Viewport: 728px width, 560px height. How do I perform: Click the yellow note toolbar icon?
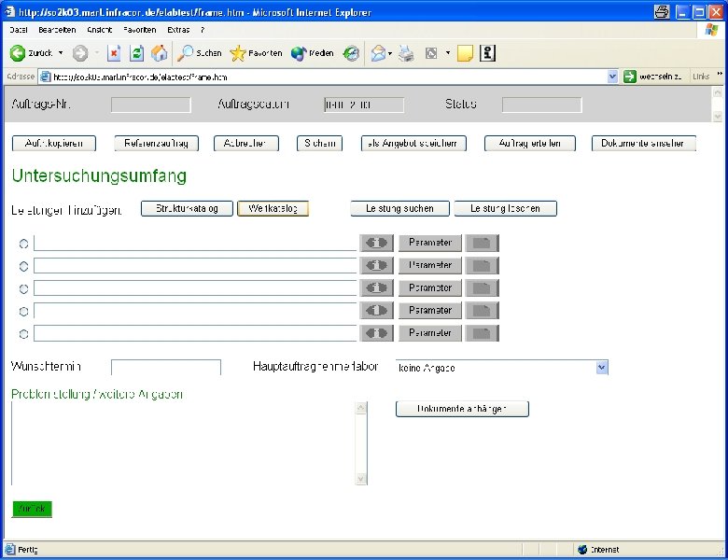pyautogui.click(x=465, y=53)
